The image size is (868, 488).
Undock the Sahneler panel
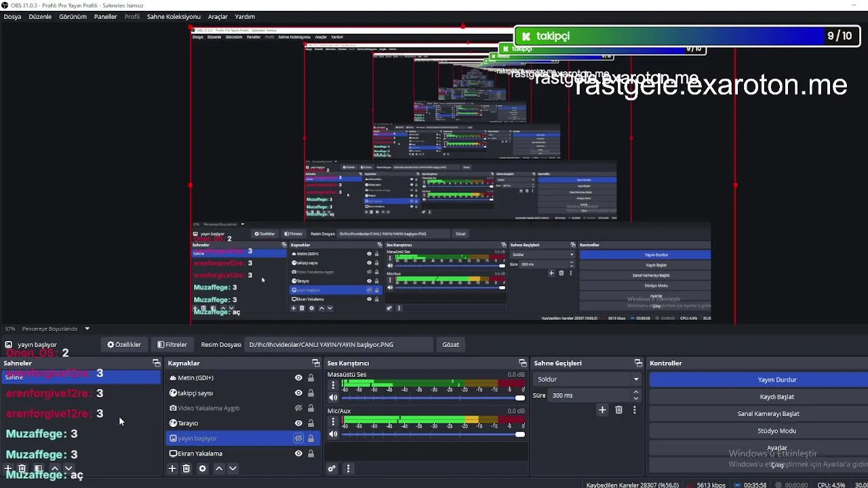coord(157,363)
